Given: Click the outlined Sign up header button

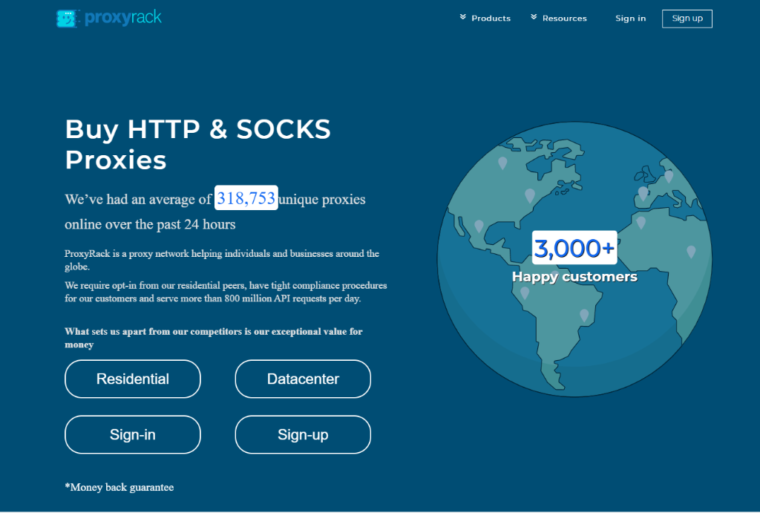Looking at the screenshot, I should (687, 18).
